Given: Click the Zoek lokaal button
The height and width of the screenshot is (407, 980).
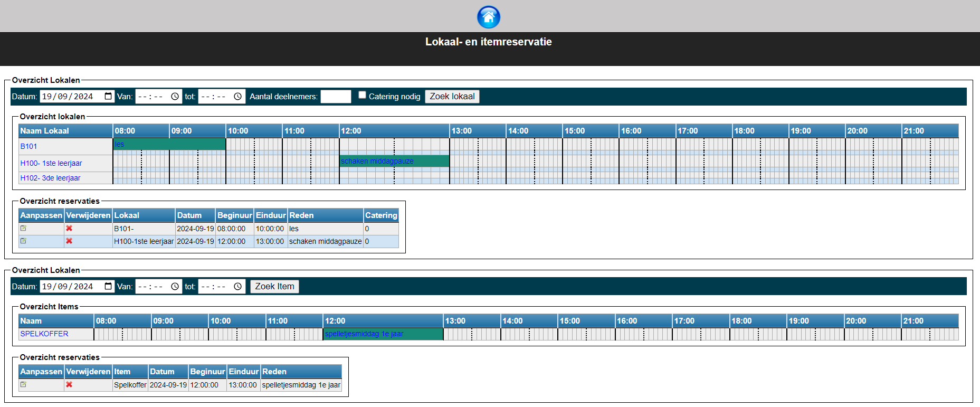Looking at the screenshot, I should pos(452,97).
